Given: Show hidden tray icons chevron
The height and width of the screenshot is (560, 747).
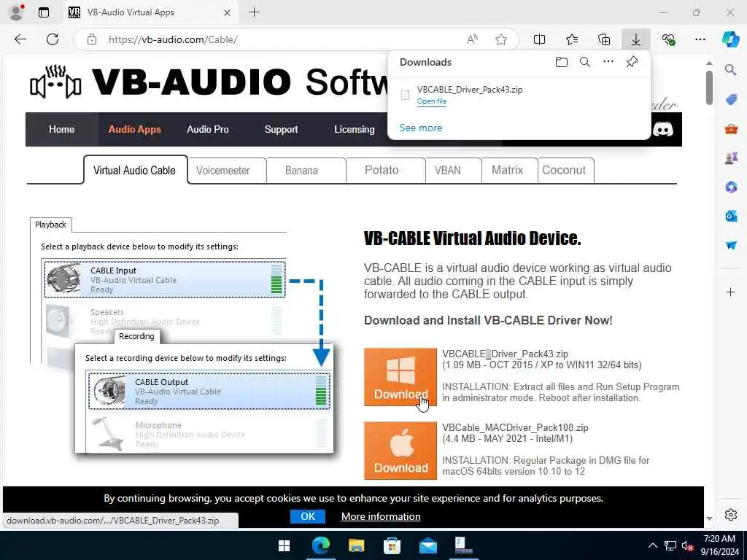Looking at the screenshot, I should tap(653, 545).
